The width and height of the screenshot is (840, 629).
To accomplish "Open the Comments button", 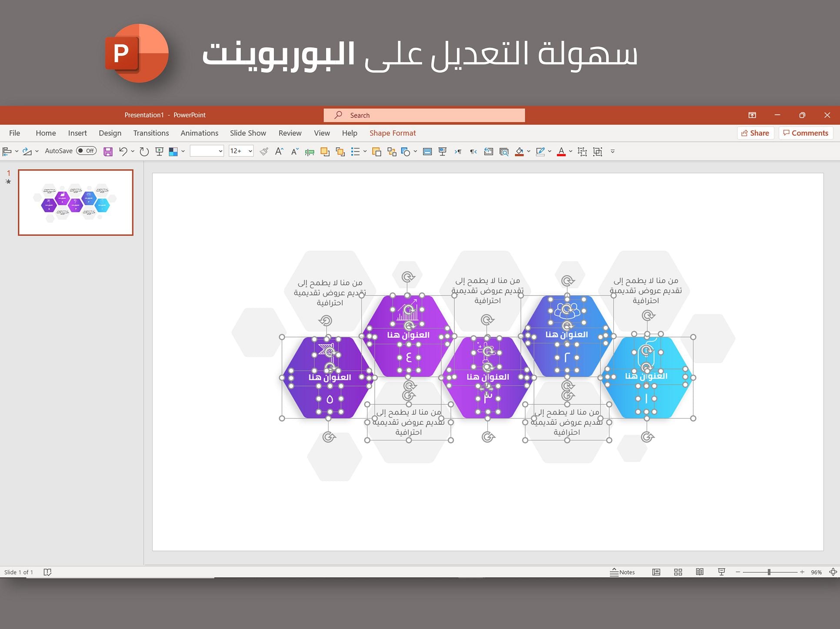I will (x=806, y=133).
